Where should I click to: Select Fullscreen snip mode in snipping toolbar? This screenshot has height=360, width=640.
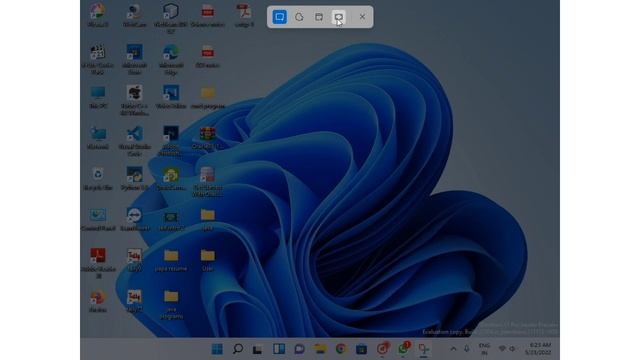(x=338, y=17)
